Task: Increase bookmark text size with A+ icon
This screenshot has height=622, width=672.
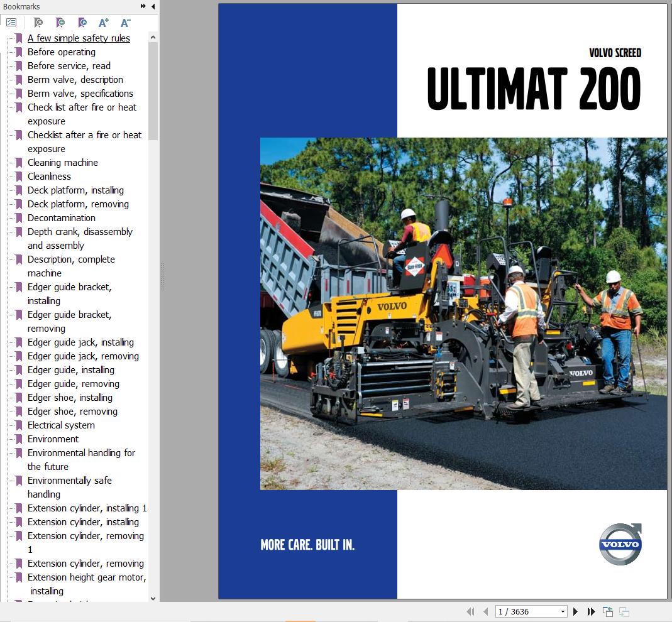Action: (104, 23)
